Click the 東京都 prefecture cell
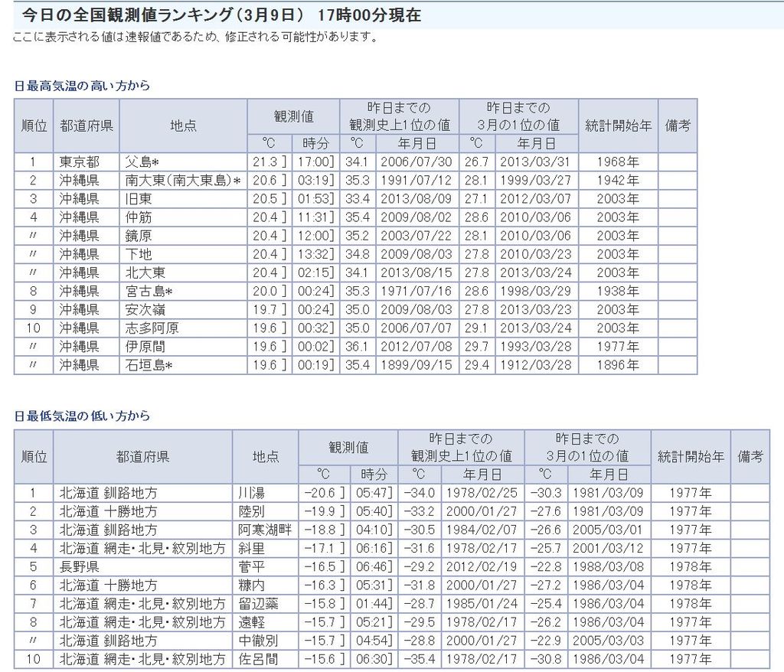 tap(79, 161)
